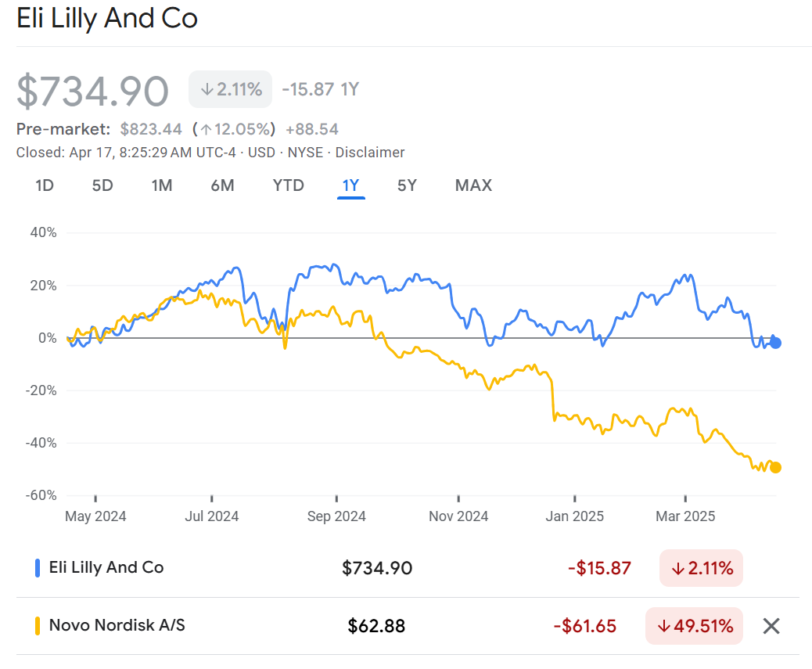Click the blue color bar beside Eli Lilly
812x669 pixels.
tap(38, 568)
